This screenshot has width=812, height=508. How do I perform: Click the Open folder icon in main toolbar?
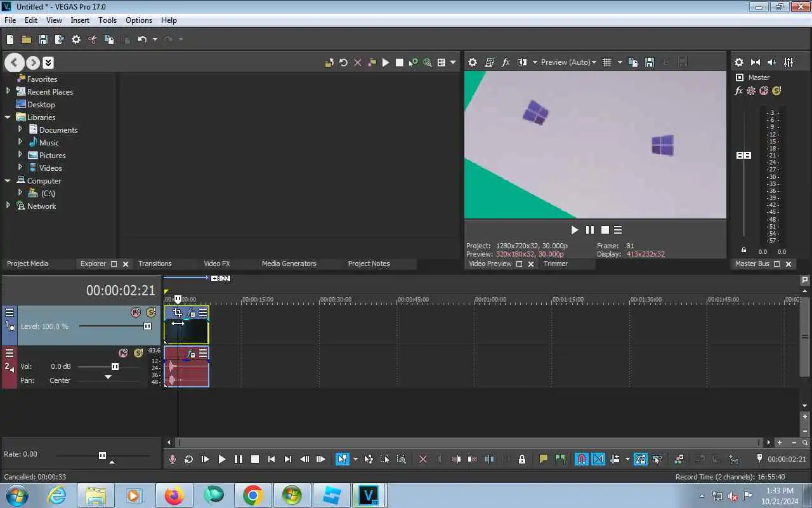27,39
